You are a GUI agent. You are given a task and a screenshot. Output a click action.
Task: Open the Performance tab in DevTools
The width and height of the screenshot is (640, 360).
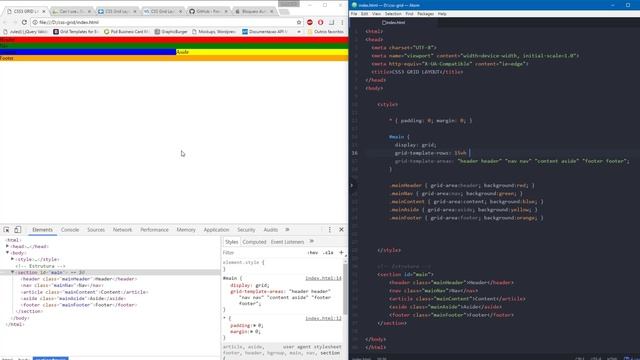coord(154,230)
